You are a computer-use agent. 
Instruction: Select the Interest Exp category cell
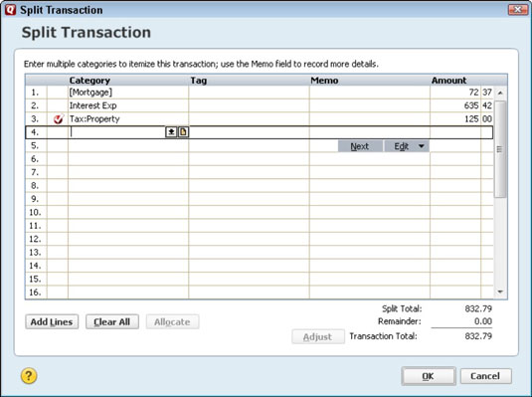point(128,105)
